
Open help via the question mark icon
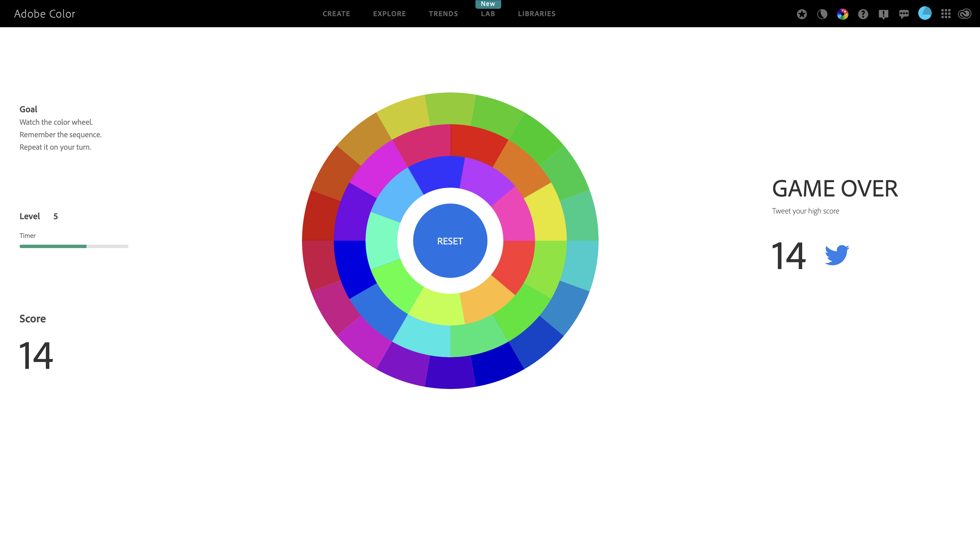(x=863, y=14)
